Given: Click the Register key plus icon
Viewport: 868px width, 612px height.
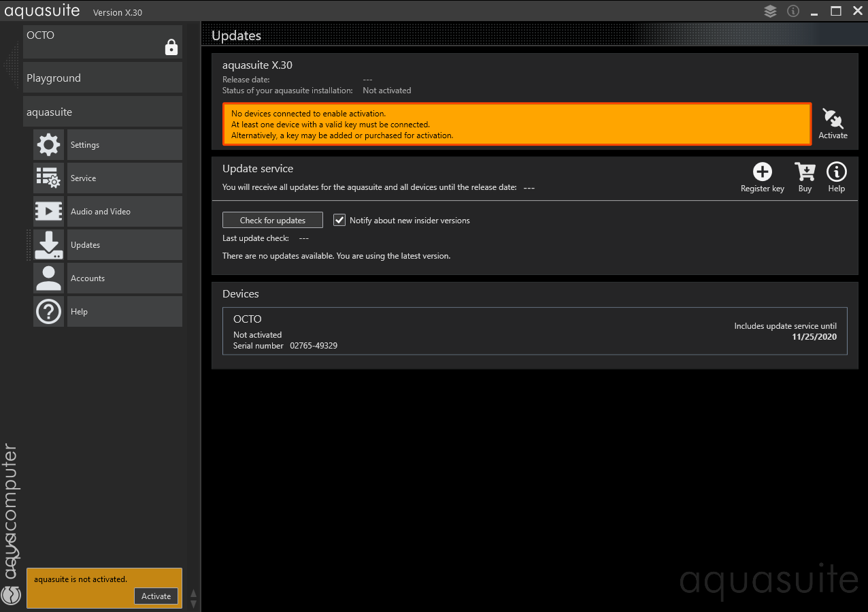Looking at the screenshot, I should pyautogui.click(x=763, y=172).
